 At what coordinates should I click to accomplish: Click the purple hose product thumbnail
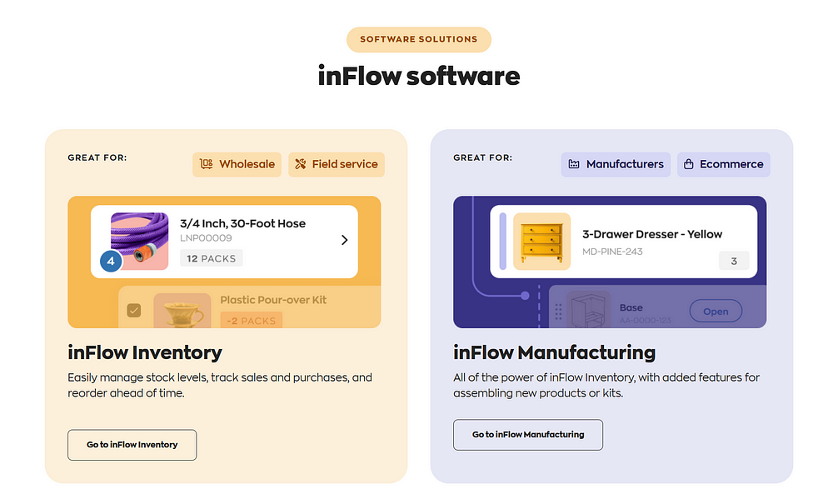tap(139, 241)
